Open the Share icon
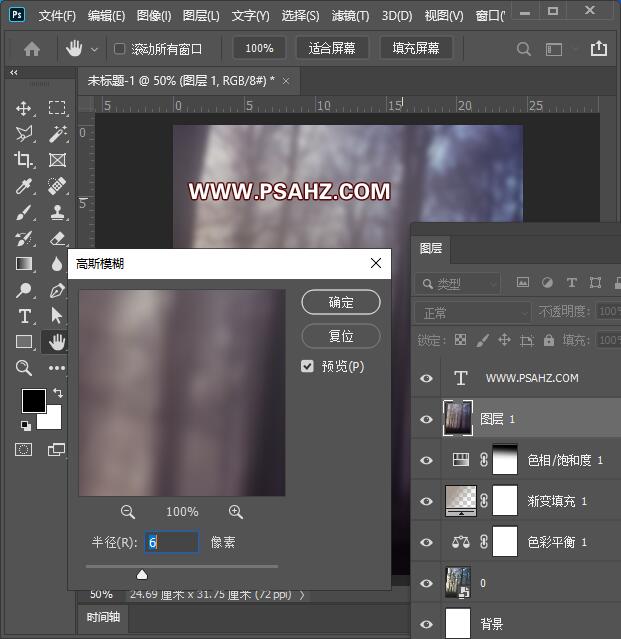Screen dimensions: 621x639 [x=599, y=48]
